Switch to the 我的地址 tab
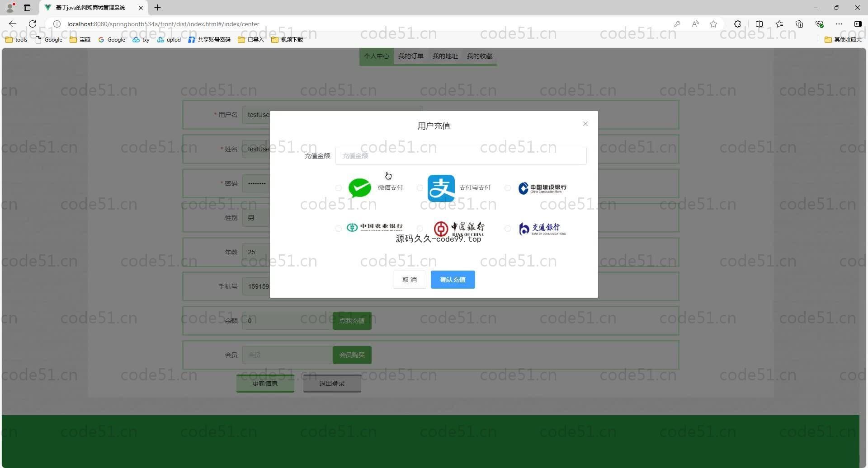 (445, 56)
